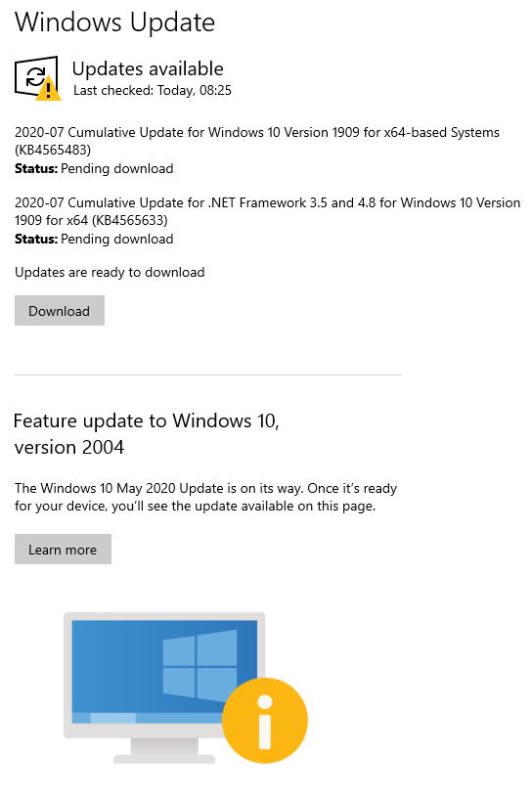Screen dimensions: 532x795
Task: Click the blue monitor screen illustration
Action: (x=164, y=672)
